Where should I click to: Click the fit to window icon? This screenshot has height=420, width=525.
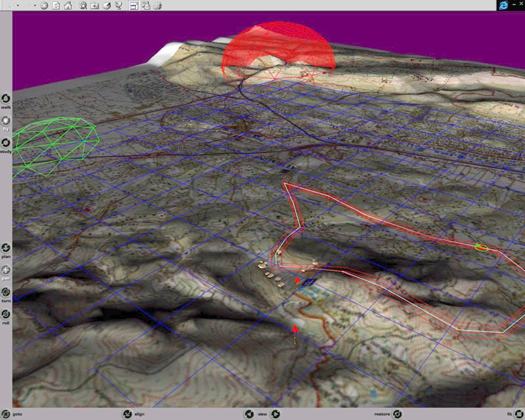click(x=518, y=414)
